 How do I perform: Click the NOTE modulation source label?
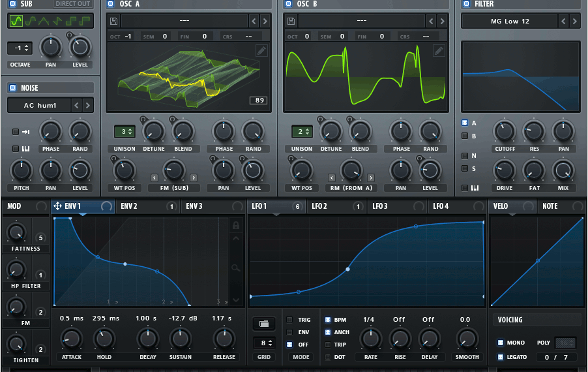(550, 206)
